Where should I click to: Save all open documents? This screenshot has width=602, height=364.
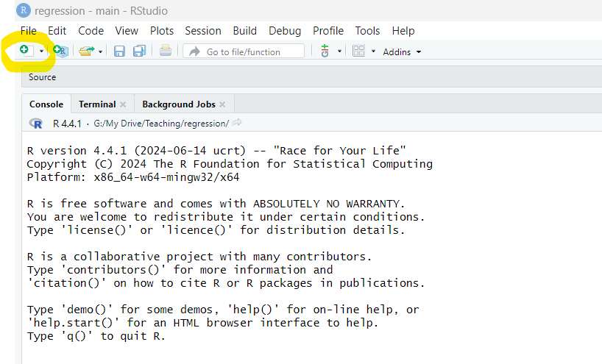click(x=139, y=51)
